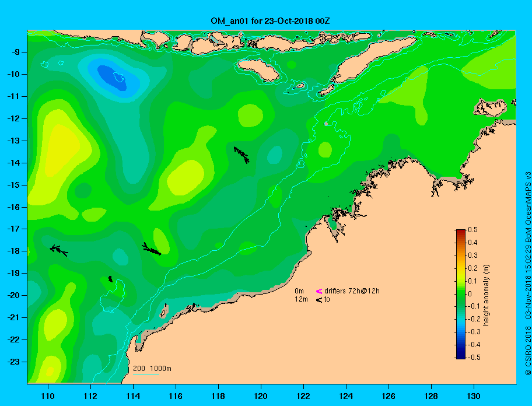The image size is (532, 406).
Task: Click latitude axis label '-16'
Action: [14, 207]
